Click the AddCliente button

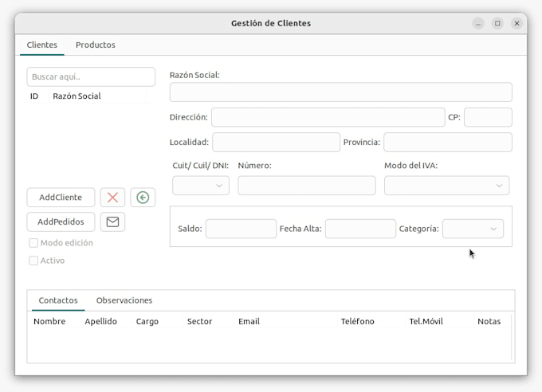pyautogui.click(x=61, y=198)
